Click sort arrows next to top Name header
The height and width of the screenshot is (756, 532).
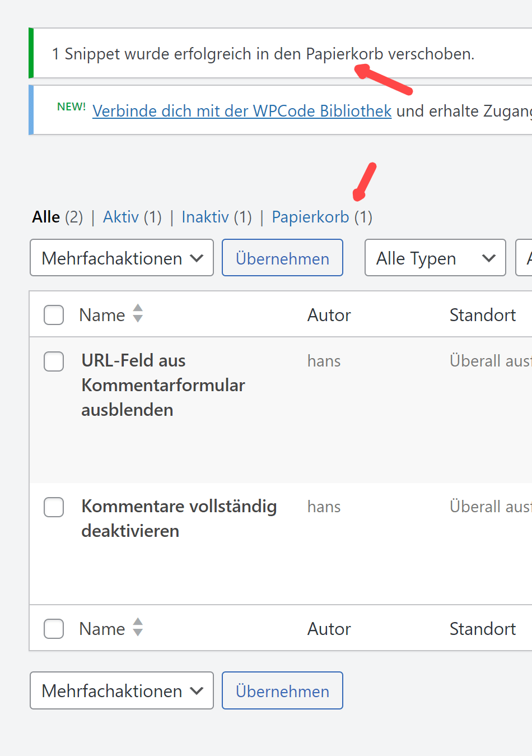tap(138, 313)
